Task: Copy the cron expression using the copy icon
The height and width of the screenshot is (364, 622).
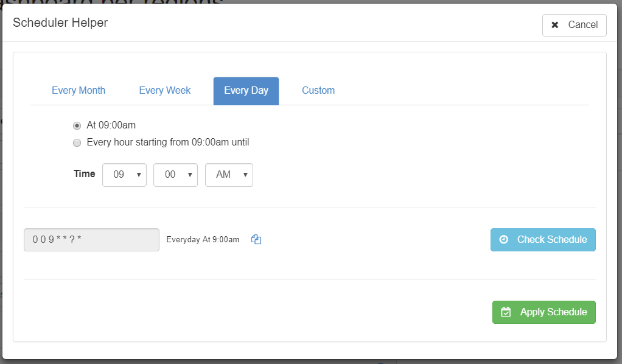Action: point(256,240)
